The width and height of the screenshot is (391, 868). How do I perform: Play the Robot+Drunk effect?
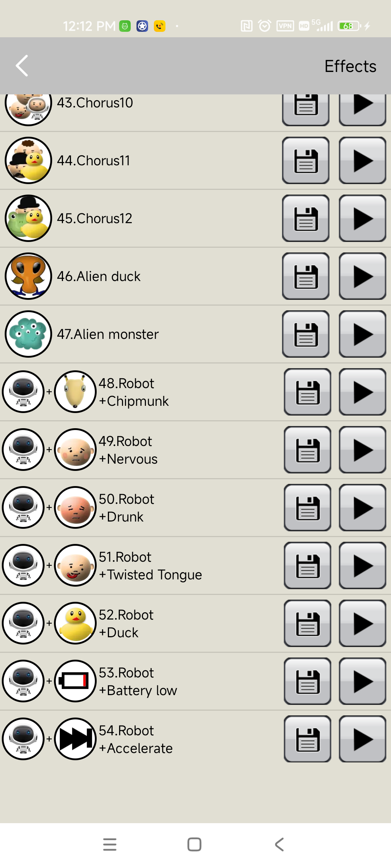pyautogui.click(x=362, y=508)
